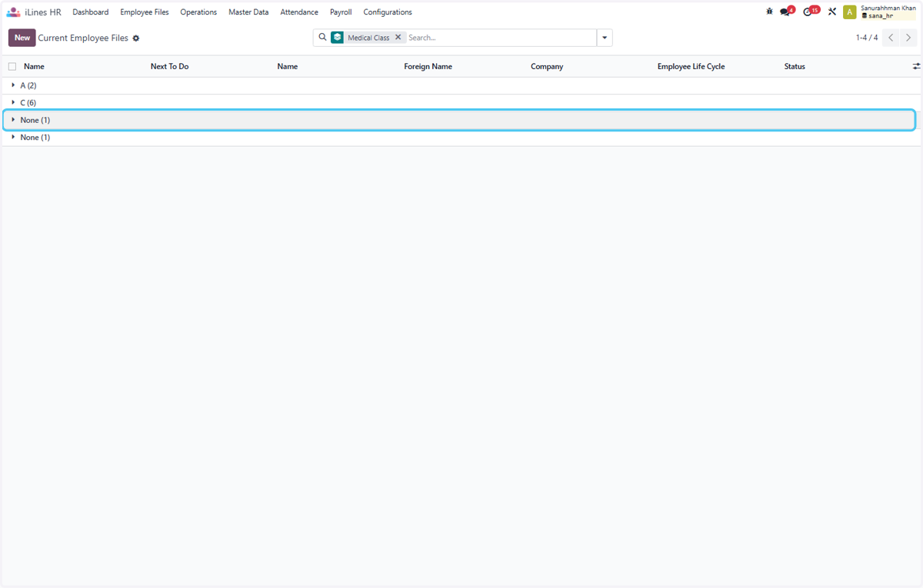The image size is (923, 588).
Task: Click the 1-4 / 4 pager counter
Action: pyautogui.click(x=867, y=38)
